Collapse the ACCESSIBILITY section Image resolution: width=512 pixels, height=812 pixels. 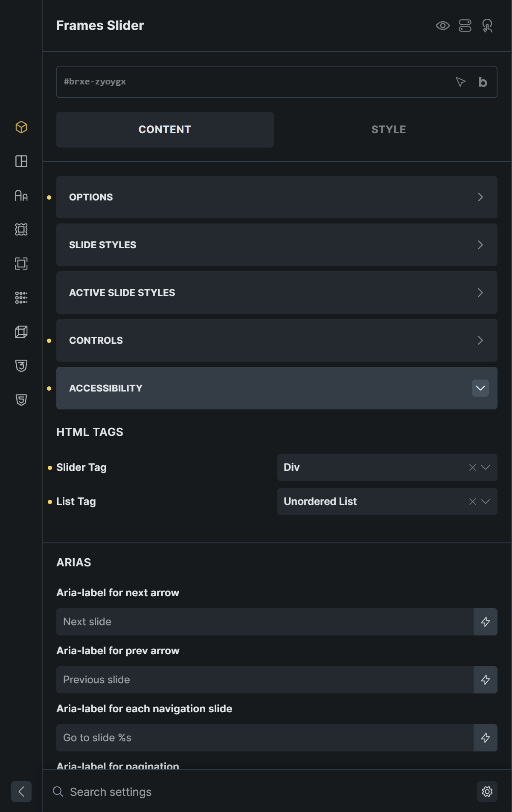277,388
